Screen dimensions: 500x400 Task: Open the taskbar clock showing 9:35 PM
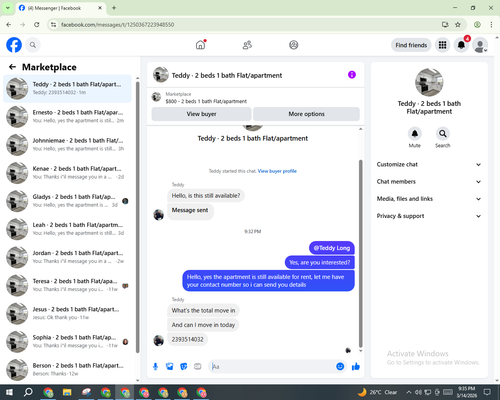coord(466,392)
